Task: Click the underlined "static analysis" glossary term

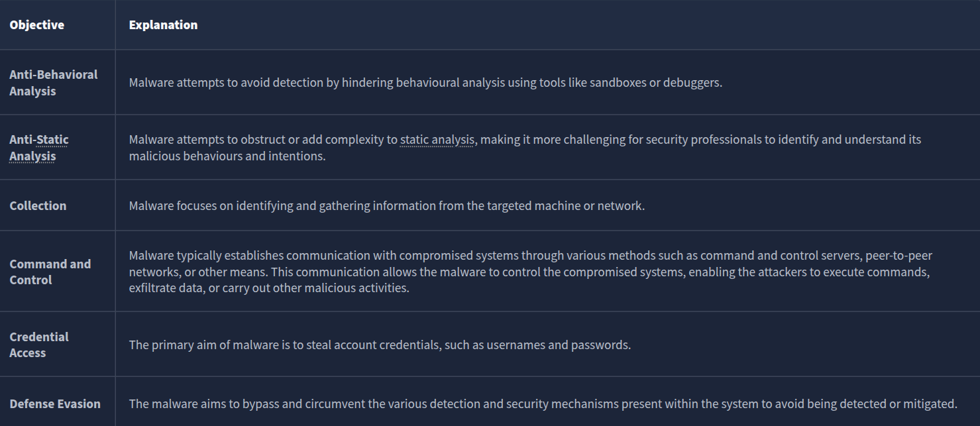Action: tap(437, 140)
